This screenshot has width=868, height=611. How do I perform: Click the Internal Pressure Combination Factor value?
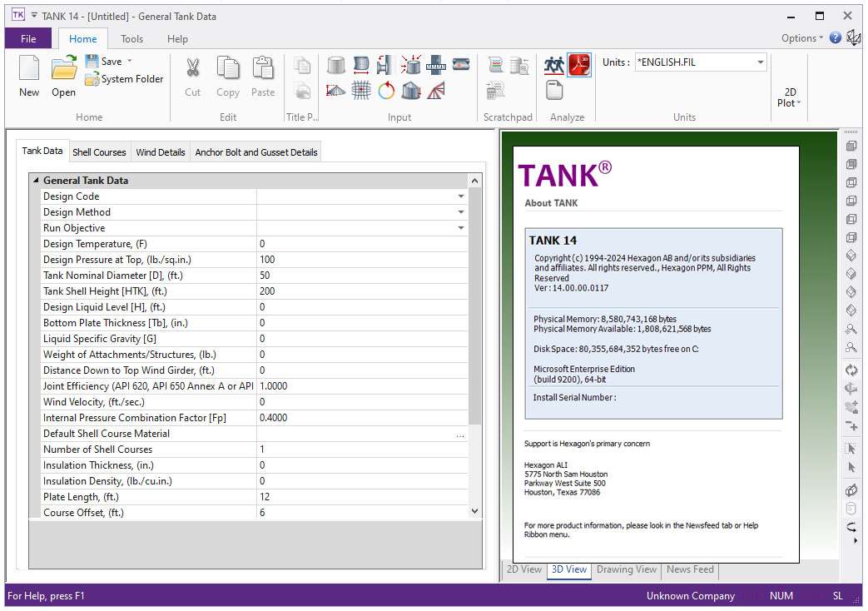[x=362, y=418]
